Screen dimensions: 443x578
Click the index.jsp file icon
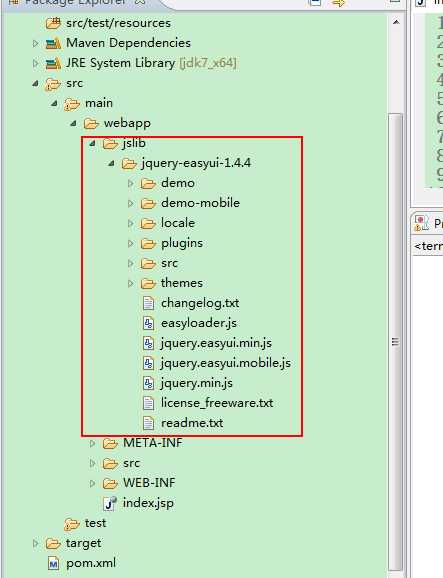tap(110, 503)
